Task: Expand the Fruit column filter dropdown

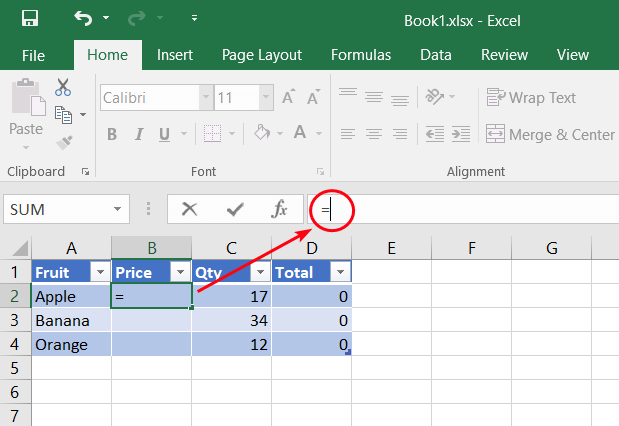Action: 99,272
